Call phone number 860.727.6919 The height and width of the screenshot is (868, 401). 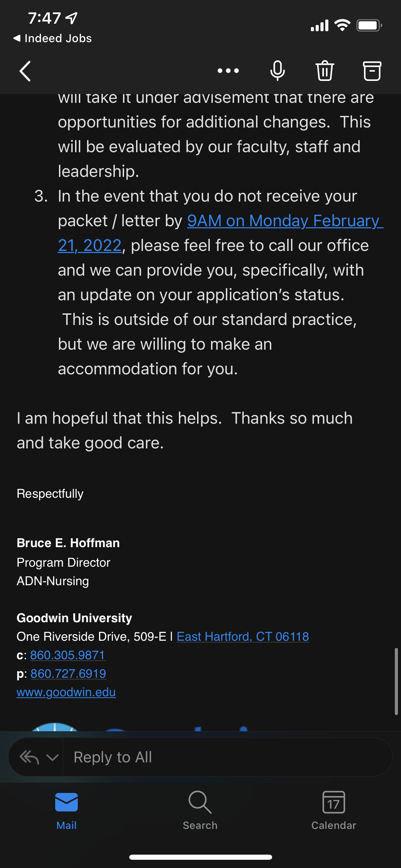pos(68,674)
